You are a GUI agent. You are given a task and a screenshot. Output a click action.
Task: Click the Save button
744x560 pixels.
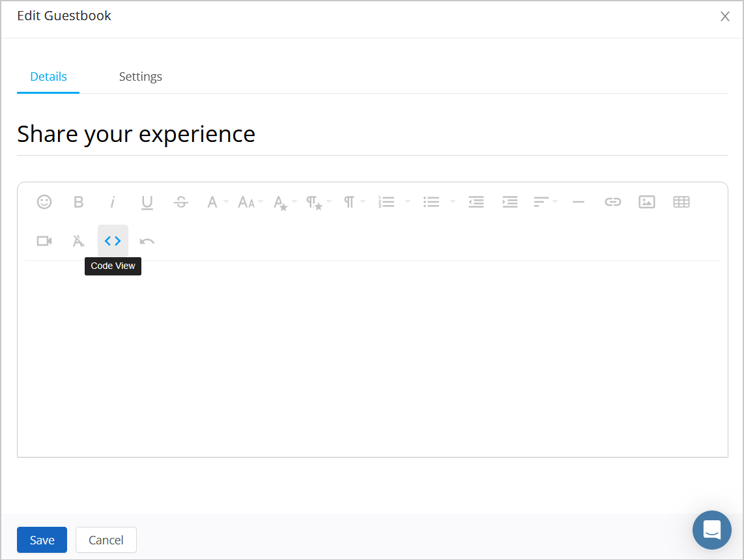(42, 540)
